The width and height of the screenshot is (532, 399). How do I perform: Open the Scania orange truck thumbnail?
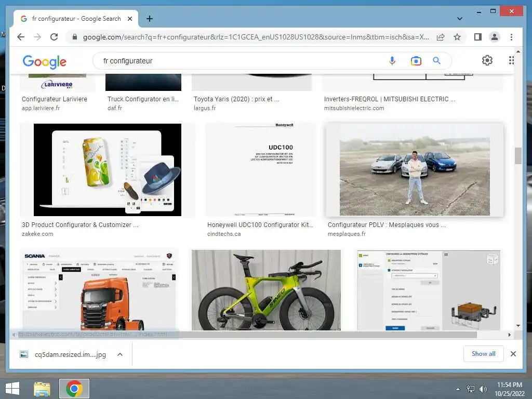(99, 290)
